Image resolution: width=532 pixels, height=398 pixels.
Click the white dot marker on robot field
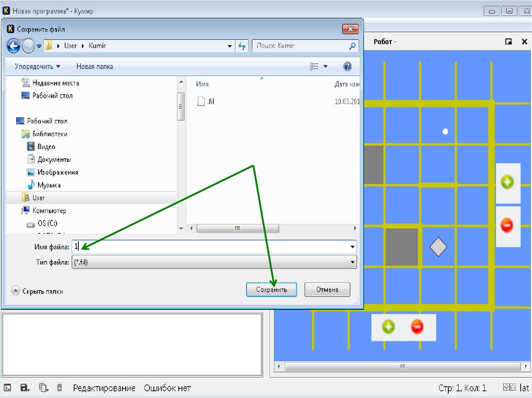tap(445, 131)
